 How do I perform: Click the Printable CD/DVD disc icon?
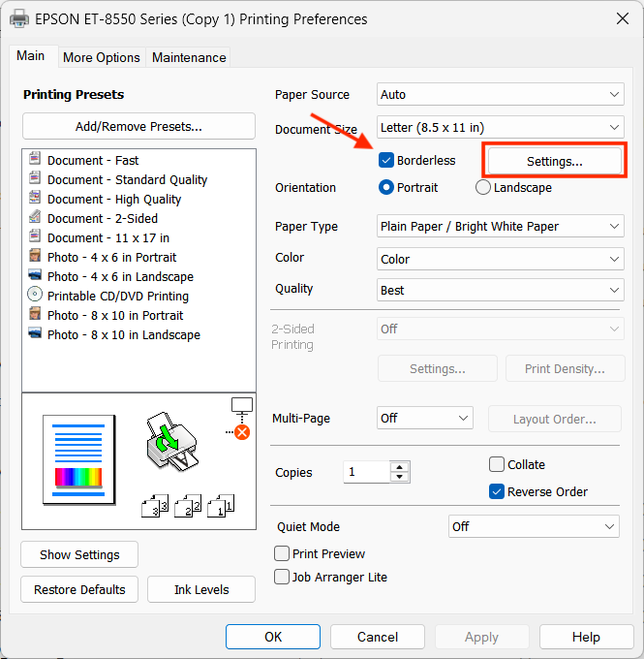coord(35,295)
